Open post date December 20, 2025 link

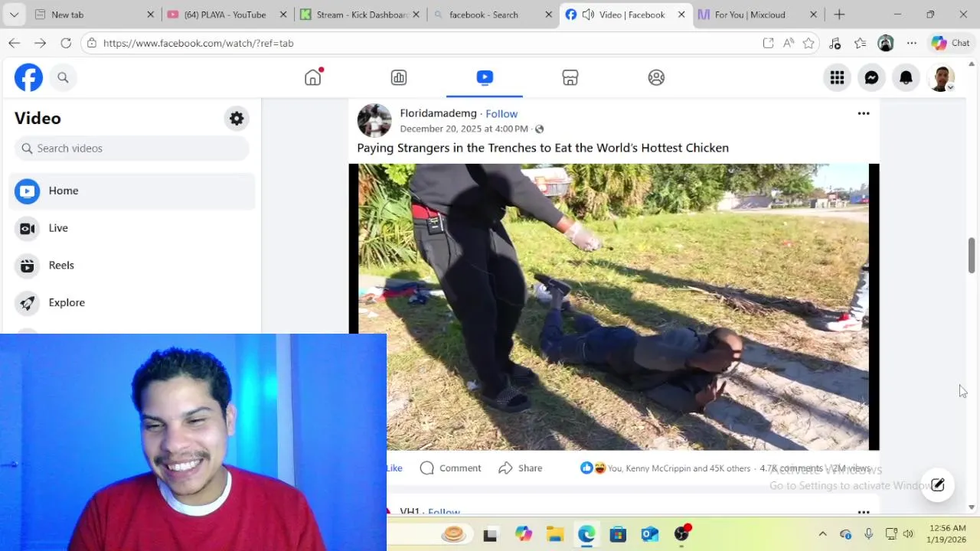coord(464,129)
